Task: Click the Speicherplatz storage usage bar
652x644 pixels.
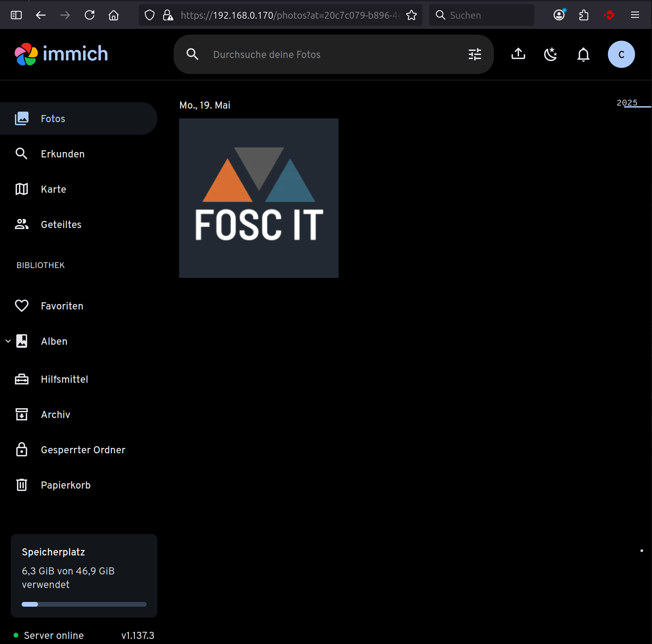Action: coord(84,604)
